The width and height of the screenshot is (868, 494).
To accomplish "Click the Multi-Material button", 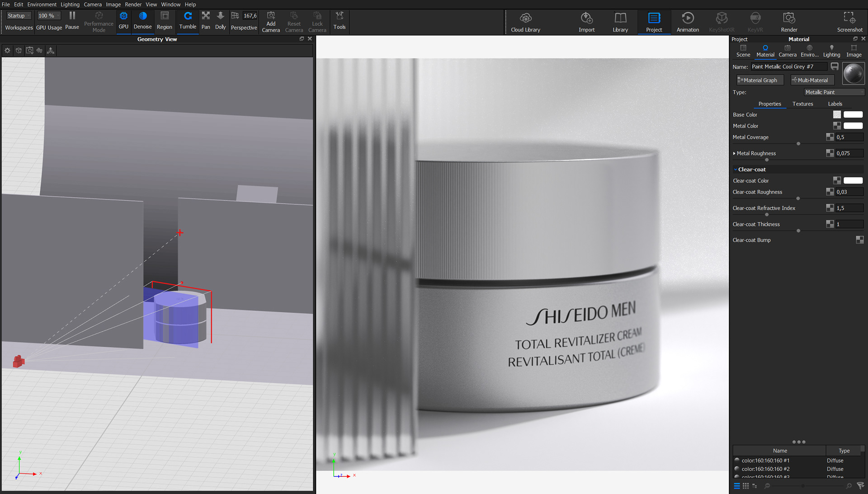I will tap(812, 80).
